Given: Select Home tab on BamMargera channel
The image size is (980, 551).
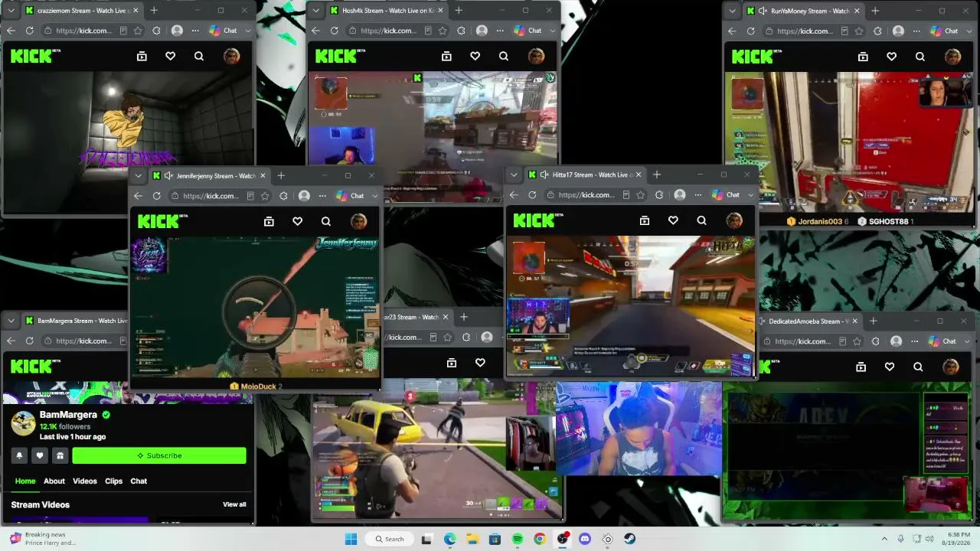Looking at the screenshot, I should coord(25,481).
